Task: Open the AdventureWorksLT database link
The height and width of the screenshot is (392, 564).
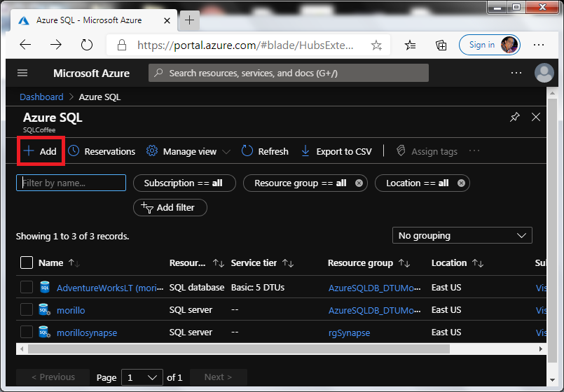Action: (x=110, y=288)
